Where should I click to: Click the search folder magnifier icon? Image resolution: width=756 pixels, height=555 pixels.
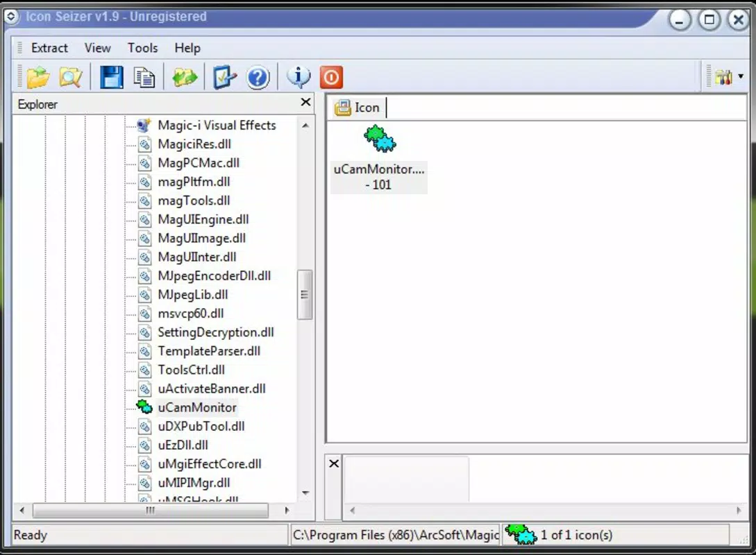(70, 77)
